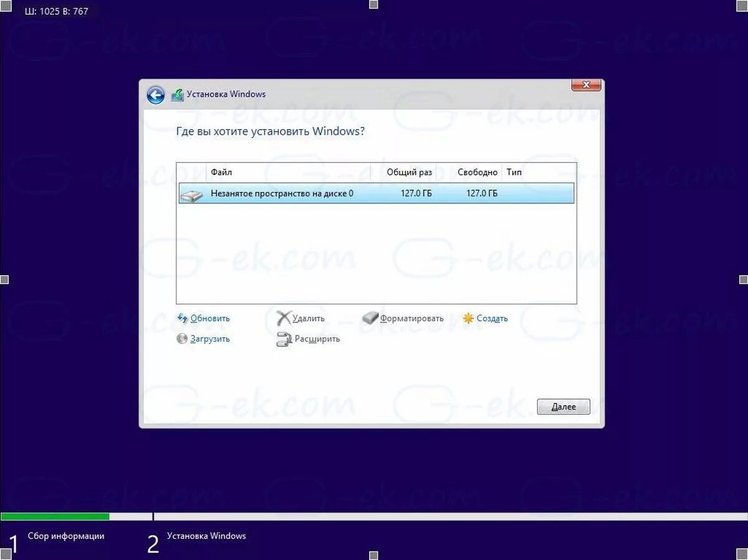The height and width of the screenshot is (560, 748).
Task: Click the Расширить link
Action: [x=317, y=339]
